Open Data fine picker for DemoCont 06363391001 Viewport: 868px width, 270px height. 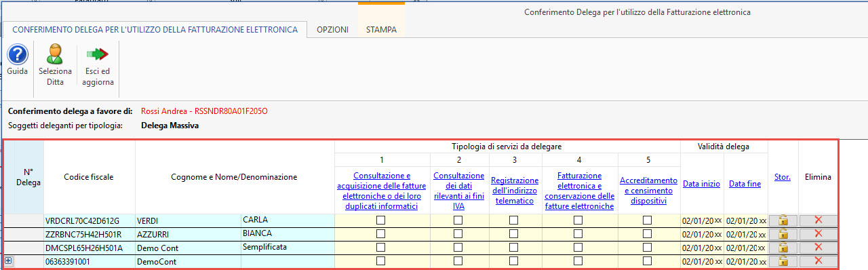[x=746, y=261]
